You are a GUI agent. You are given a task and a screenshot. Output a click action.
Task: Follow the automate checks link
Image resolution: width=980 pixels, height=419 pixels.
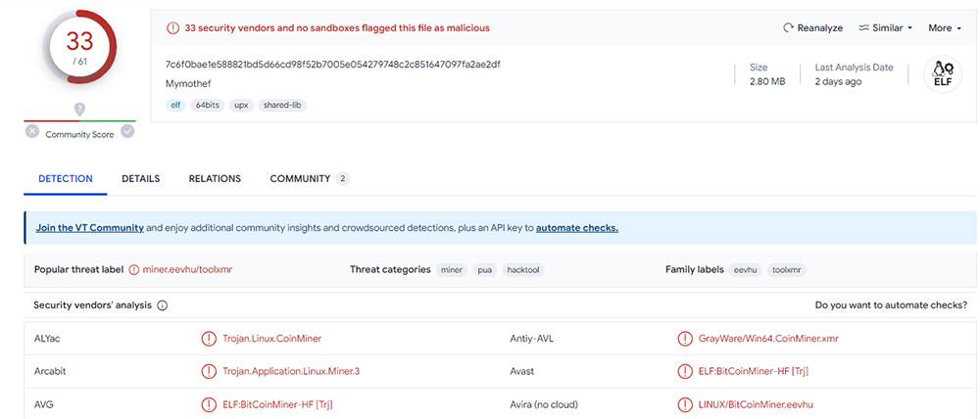click(x=577, y=228)
